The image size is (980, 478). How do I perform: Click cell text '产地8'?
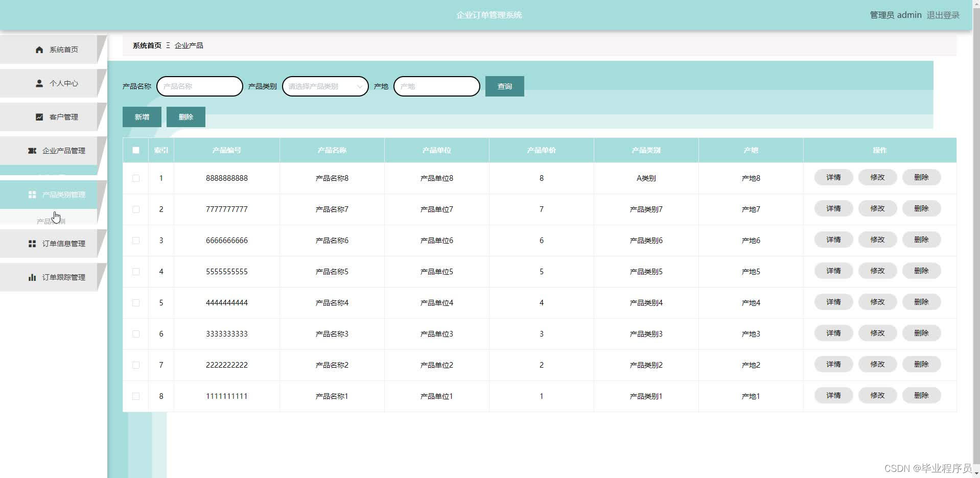click(751, 178)
